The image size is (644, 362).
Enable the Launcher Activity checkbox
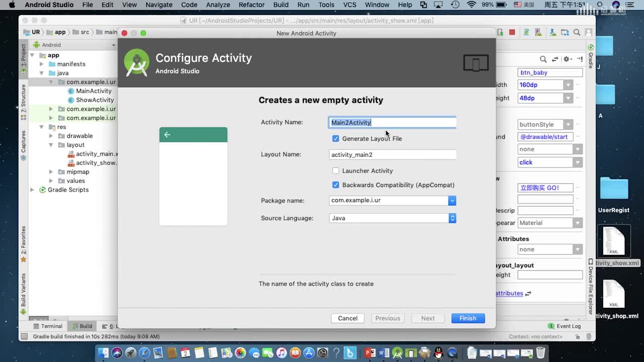pyautogui.click(x=336, y=171)
